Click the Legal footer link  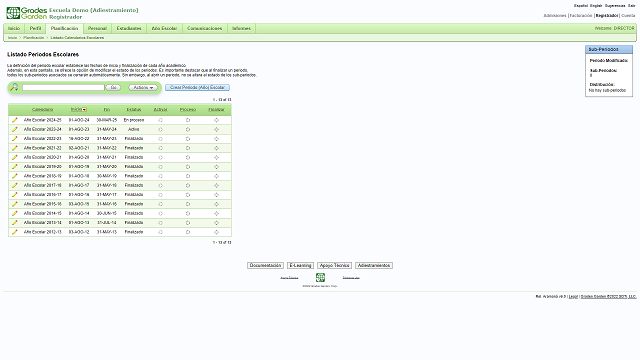coord(573,296)
